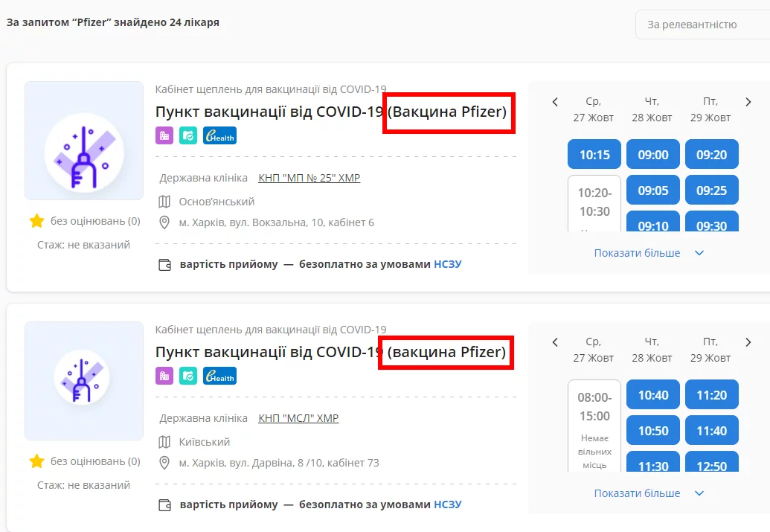Go to next dates in first card schedule
Viewport: 770px width, 532px height.
748,102
